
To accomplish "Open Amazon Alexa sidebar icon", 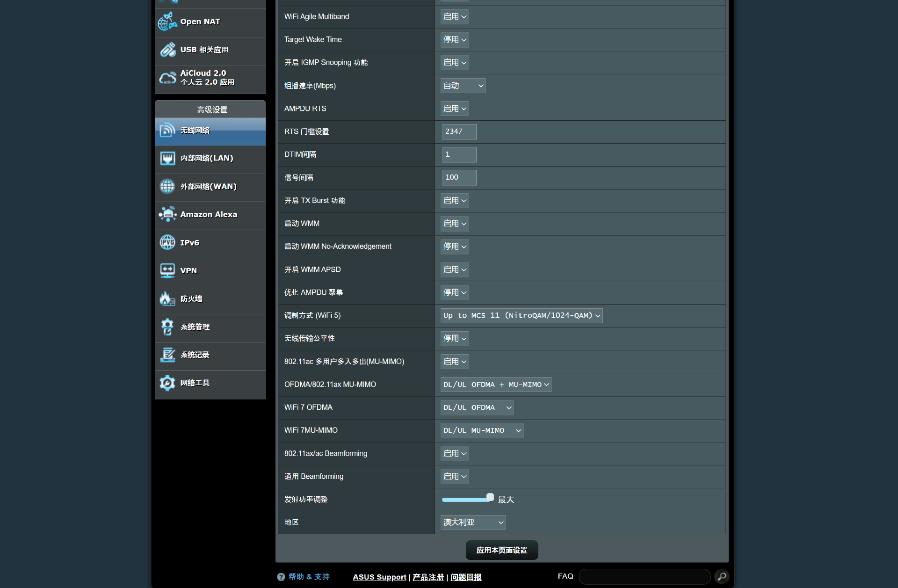I will point(167,214).
